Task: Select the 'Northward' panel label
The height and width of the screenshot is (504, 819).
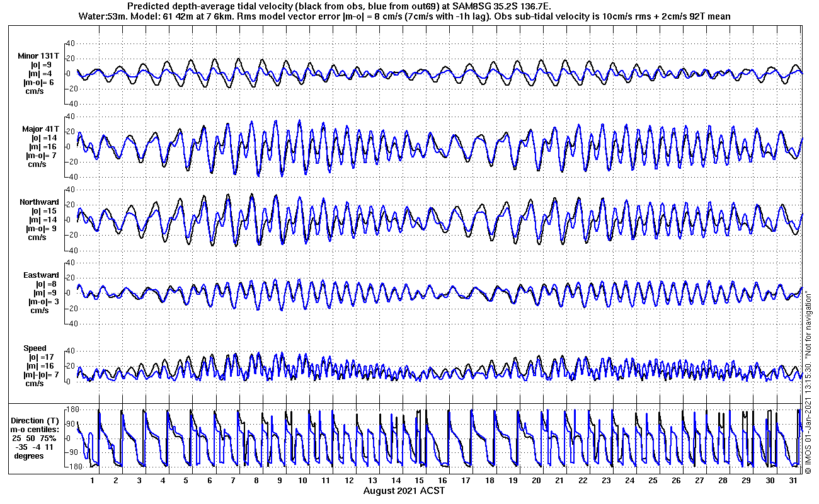Action: coord(39,202)
